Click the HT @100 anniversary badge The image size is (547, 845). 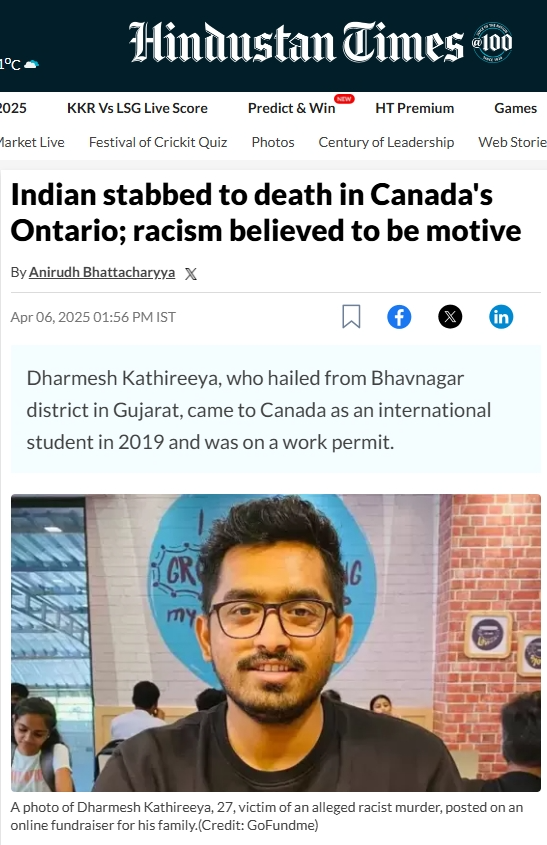click(x=491, y=42)
